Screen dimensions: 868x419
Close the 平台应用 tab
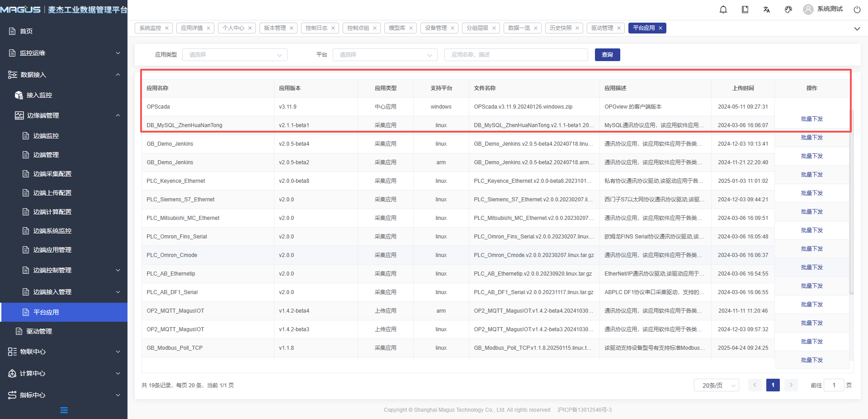pyautogui.click(x=660, y=28)
